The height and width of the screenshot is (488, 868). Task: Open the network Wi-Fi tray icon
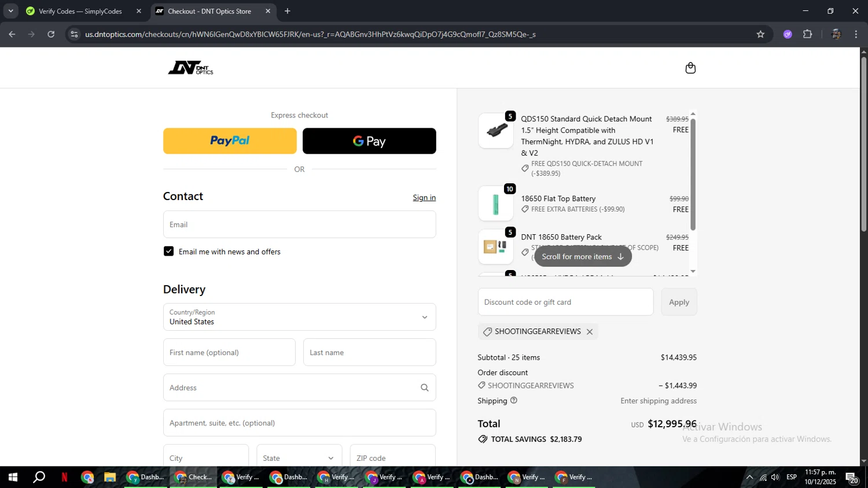point(763,477)
